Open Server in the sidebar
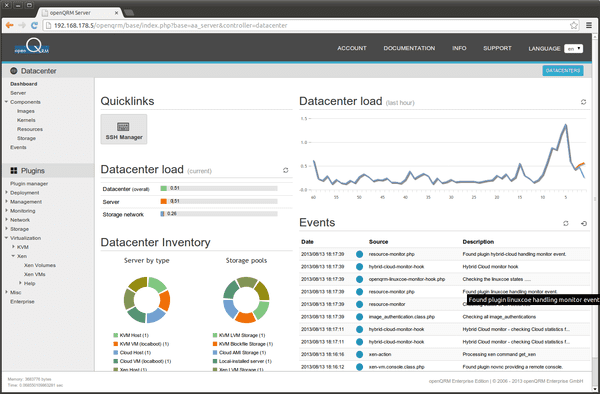 (18, 93)
